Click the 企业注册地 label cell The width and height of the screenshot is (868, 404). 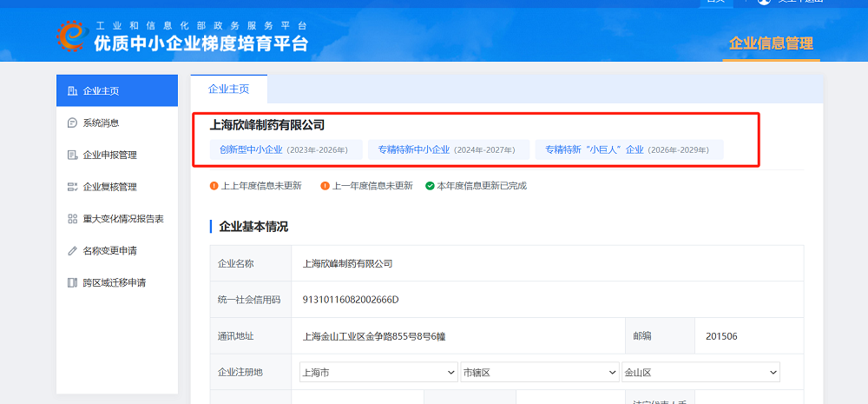251,372
